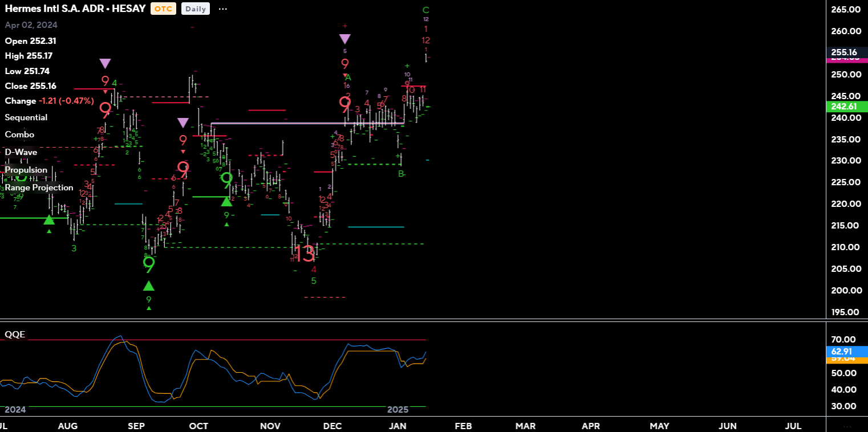Image resolution: width=868 pixels, height=432 pixels.
Task: Click the purple down triangle in August
Action: (x=105, y=63)
